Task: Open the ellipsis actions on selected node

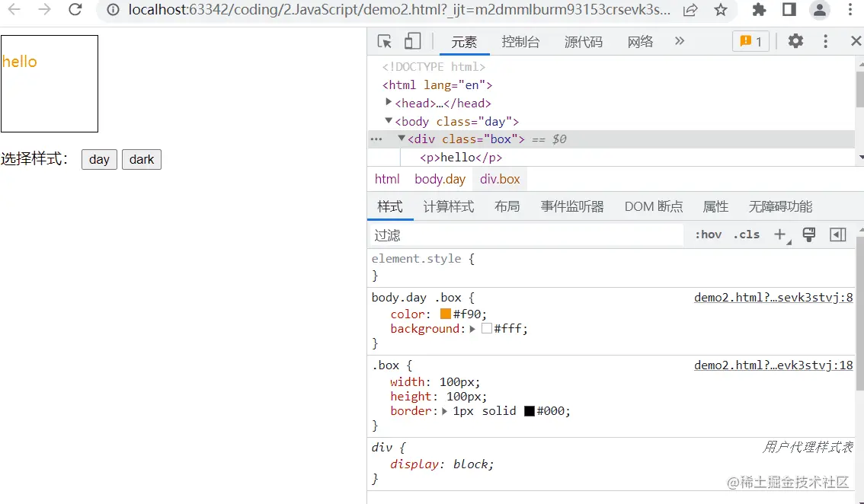Action: coord(376,139)
